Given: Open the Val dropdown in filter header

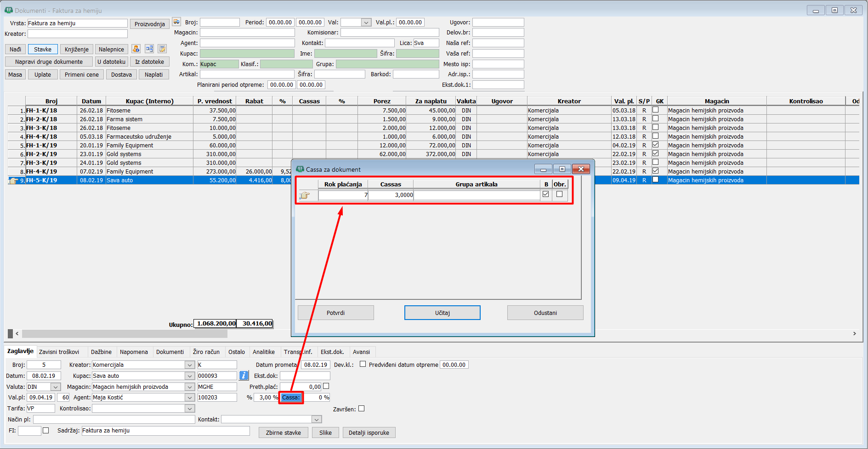Looking at the screenshot, I should pos(366,22).
